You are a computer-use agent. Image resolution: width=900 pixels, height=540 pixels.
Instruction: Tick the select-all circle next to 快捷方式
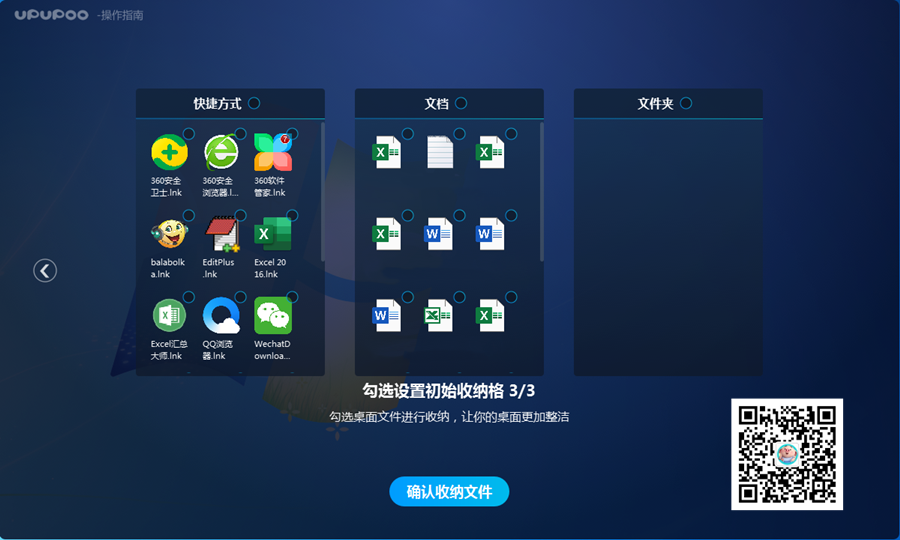pyautogui.click(x=254, y=103)
